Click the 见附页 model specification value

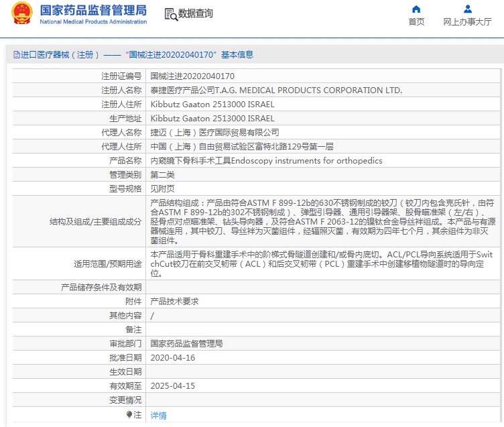click(x=163, y=189)
